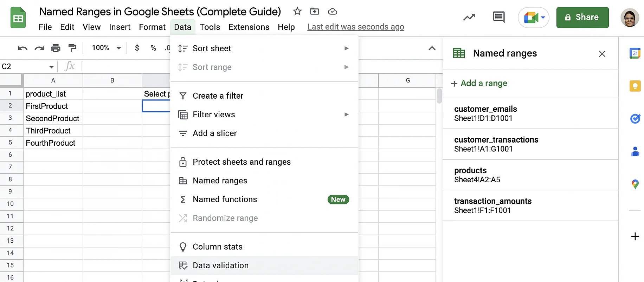
Task: Check the cloud save status icon
Action: (333, 12)
